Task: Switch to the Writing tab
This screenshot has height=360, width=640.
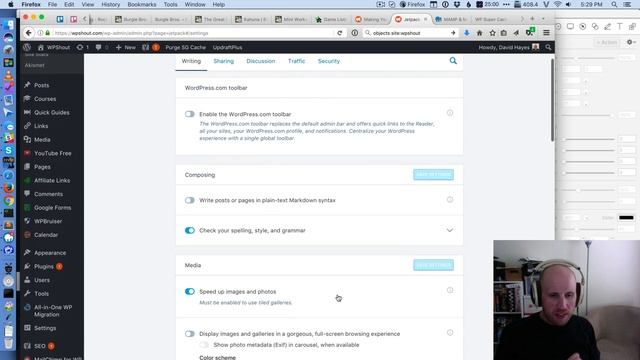Action: point(191,61)
